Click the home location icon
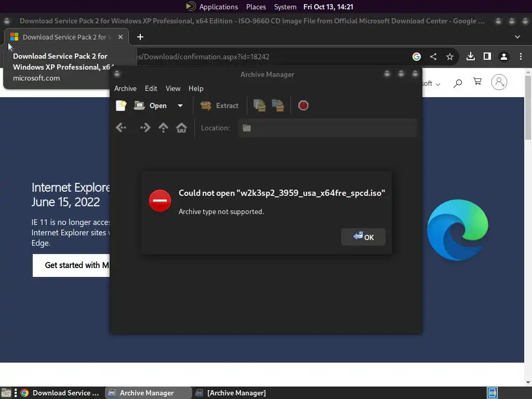The image size is (532, 399). (181, 128)
